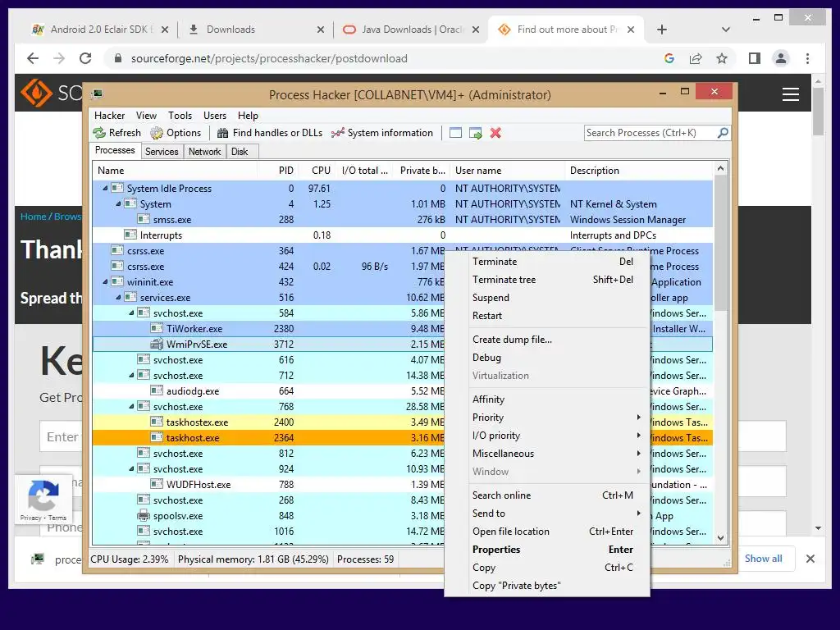
Task: Open Chrome profile avatar icon
Action: click(781, 58)
